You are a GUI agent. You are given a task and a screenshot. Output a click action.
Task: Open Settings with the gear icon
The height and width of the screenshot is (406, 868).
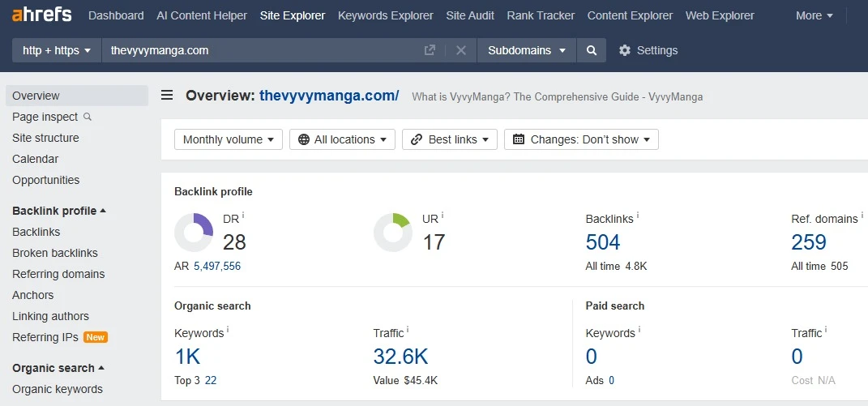tap(625, 50)
